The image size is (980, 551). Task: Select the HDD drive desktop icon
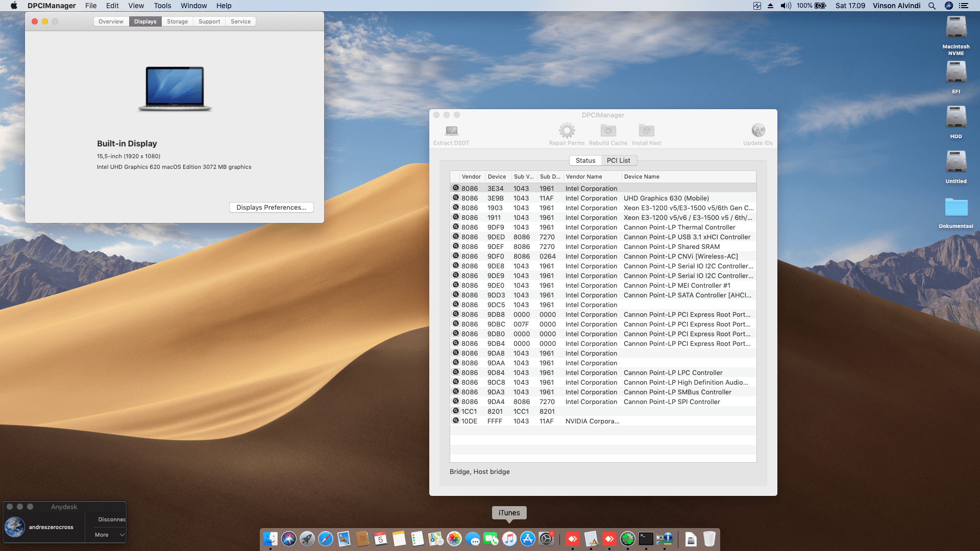956,117
